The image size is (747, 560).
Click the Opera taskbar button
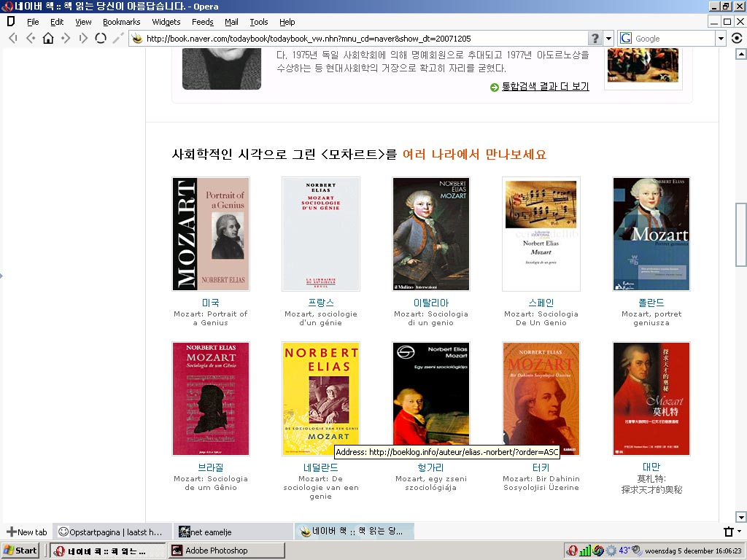[x=108, y=551]
